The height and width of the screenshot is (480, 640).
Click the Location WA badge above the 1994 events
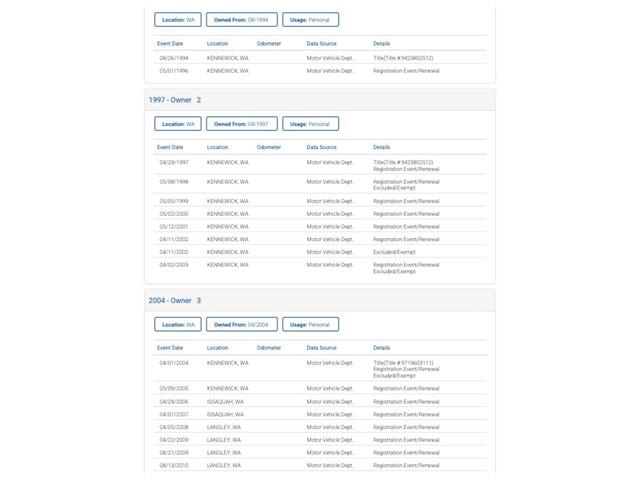pos(178,20)
